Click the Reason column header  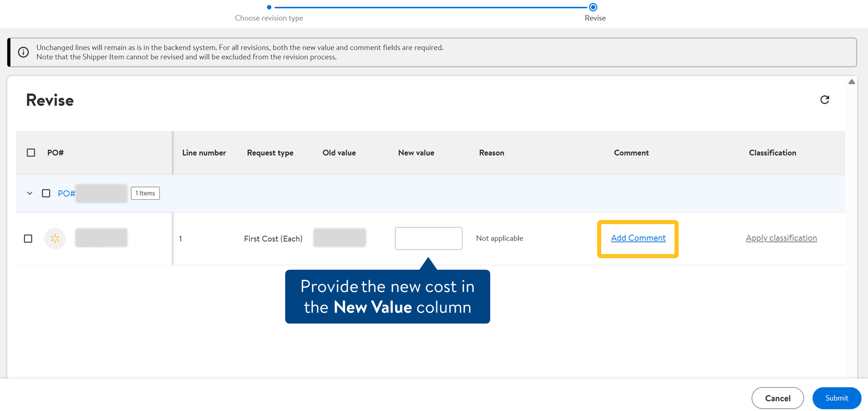pos(492,153)
